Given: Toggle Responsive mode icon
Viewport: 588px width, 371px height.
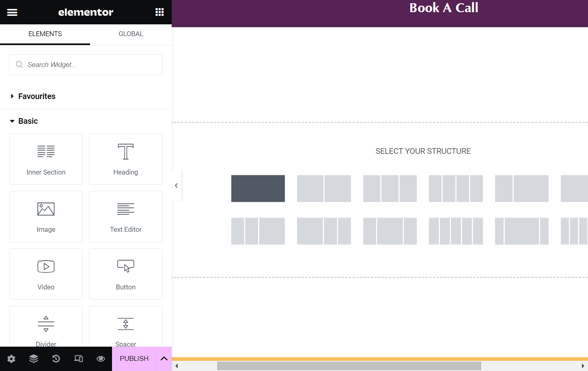Looking at the screenshot, I should click(x=78, y=358).
